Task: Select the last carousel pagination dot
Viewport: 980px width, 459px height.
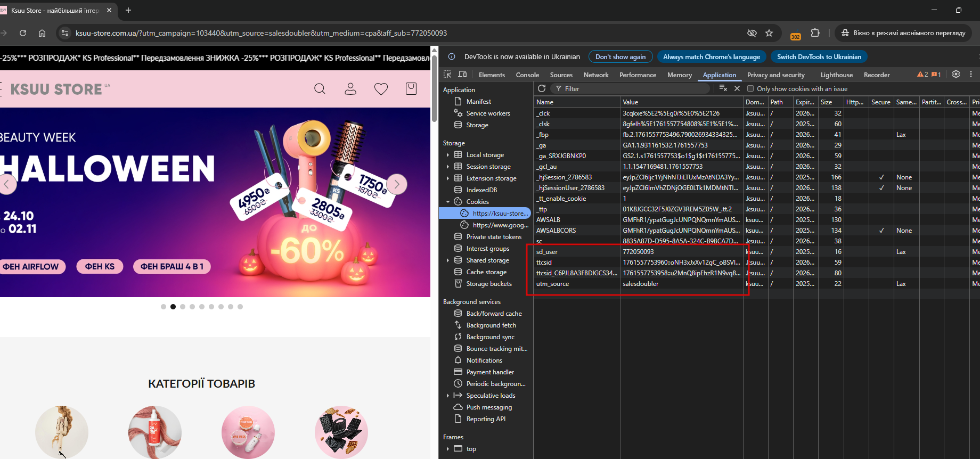Action: [240, 307]
